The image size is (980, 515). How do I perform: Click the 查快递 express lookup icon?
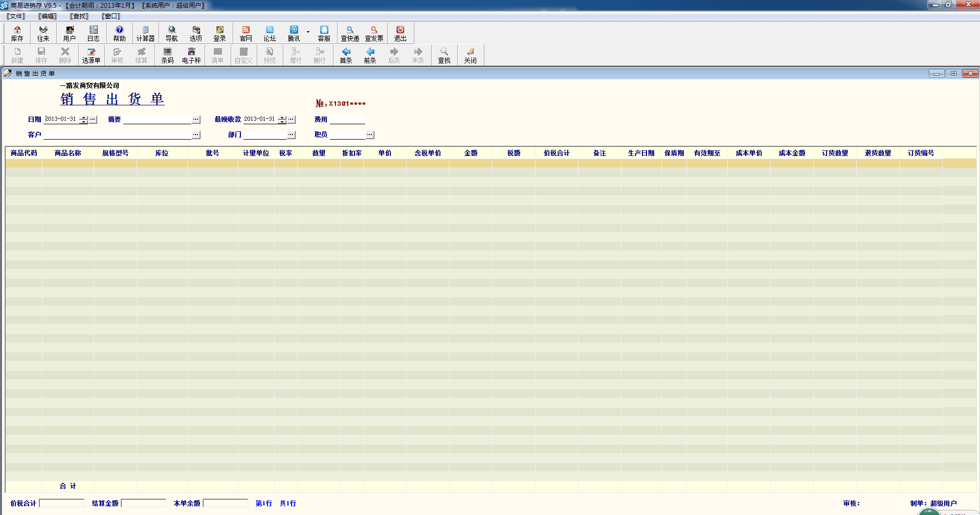click(350, 33)
